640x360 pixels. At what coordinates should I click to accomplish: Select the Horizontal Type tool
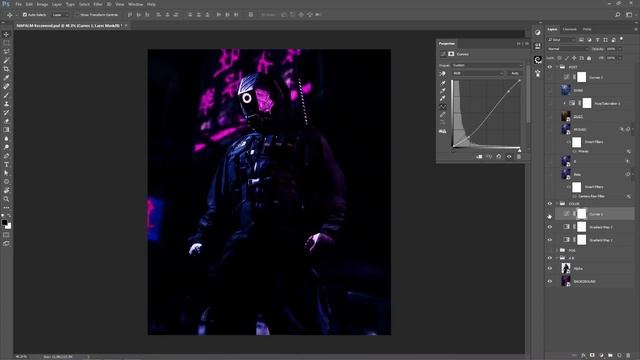[x=6, y=164]
